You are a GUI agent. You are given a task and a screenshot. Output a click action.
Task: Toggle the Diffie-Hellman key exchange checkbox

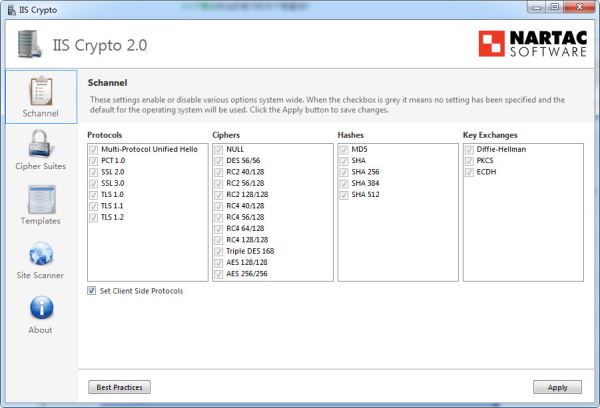[x=469, y=150]
